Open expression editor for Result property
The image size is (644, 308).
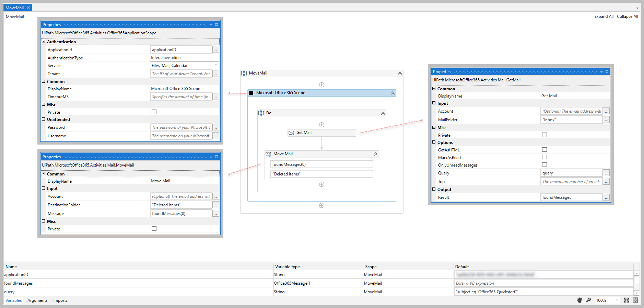[x=606, y=197]
